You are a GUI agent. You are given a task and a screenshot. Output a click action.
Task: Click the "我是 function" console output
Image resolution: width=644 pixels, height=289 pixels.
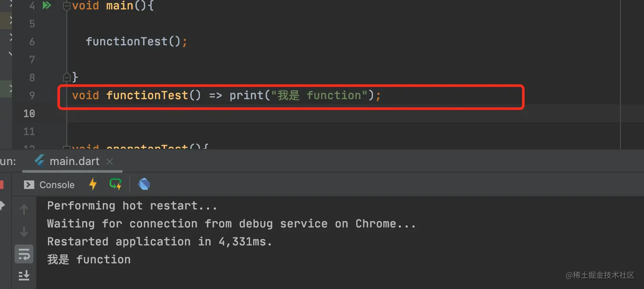[89, 260]
